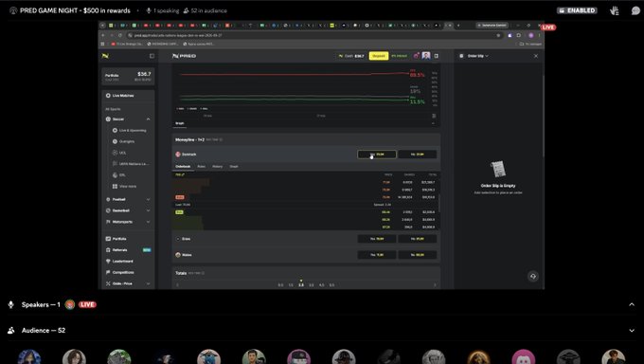Click the Totals info icon
Screen dimensions: 644x364
[203, 273]
